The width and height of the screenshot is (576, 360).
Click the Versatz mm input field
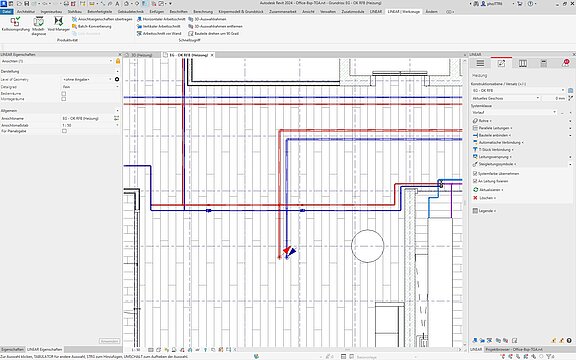tap(554, 98)
